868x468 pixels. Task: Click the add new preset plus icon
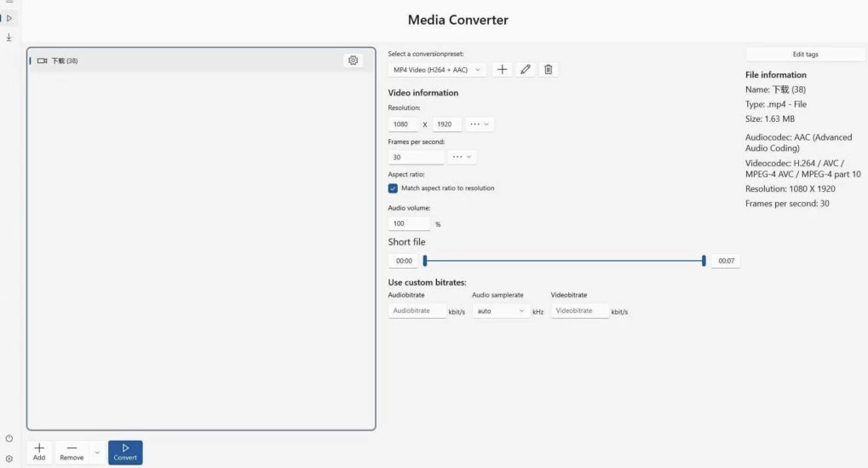tap(503, 69)
